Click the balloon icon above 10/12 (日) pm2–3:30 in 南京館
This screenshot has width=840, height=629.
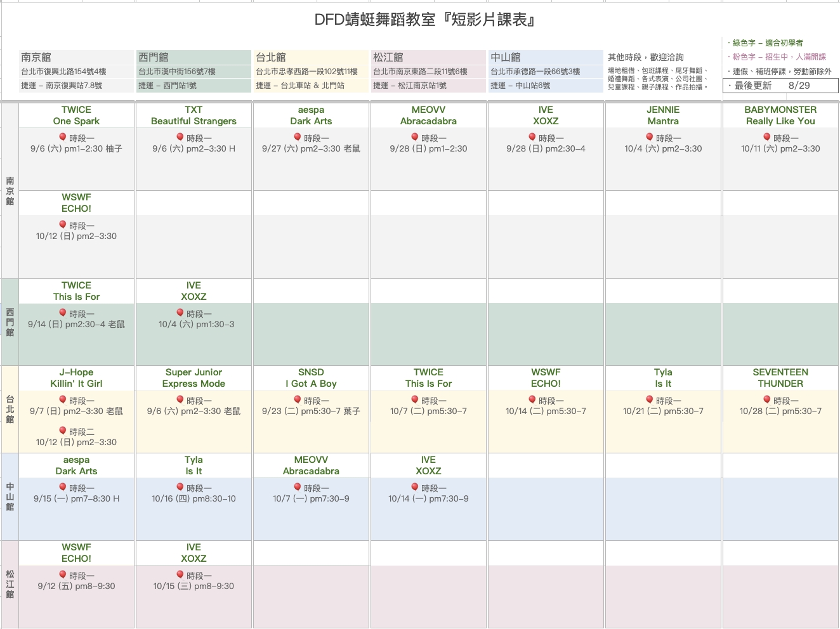[x=63, y=224]
